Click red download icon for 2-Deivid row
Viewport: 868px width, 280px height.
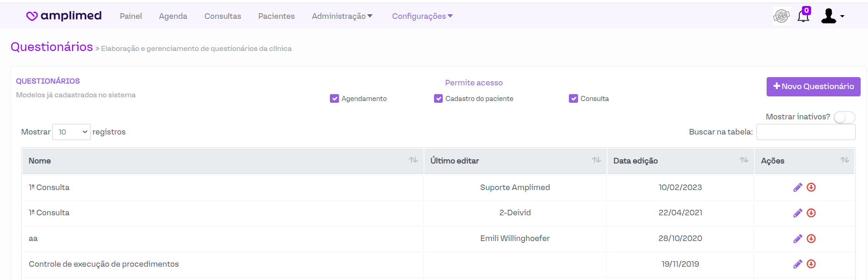(811, 213)
